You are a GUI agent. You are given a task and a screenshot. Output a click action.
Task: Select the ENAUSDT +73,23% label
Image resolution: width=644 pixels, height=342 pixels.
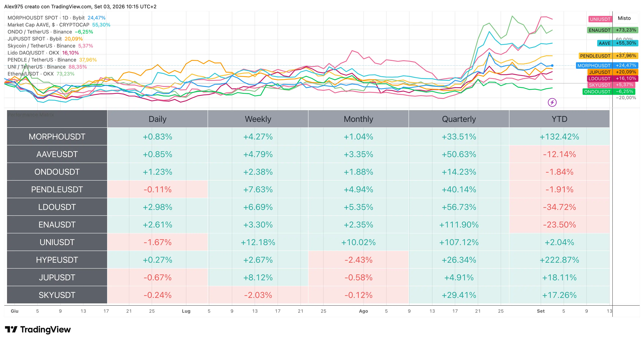[x=613, y=30]
